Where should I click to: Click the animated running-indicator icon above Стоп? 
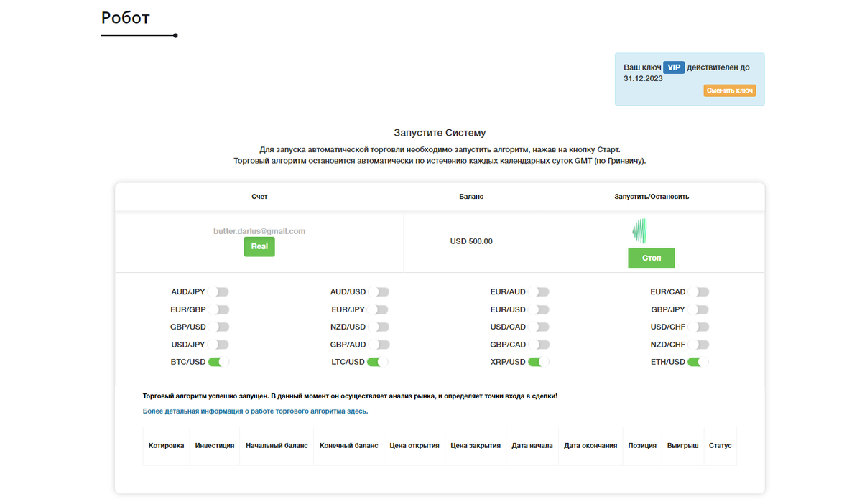pos(639,231)
